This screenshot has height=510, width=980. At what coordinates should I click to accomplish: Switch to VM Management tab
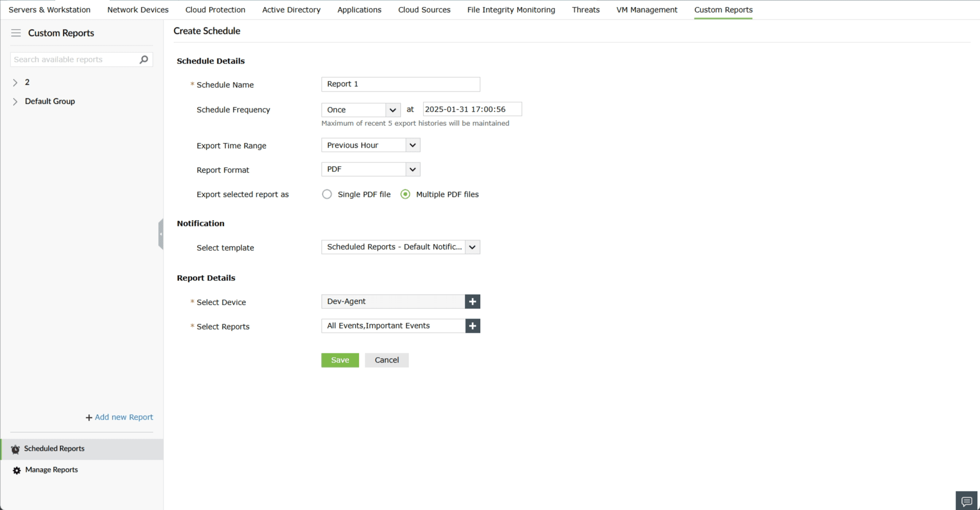647,10
